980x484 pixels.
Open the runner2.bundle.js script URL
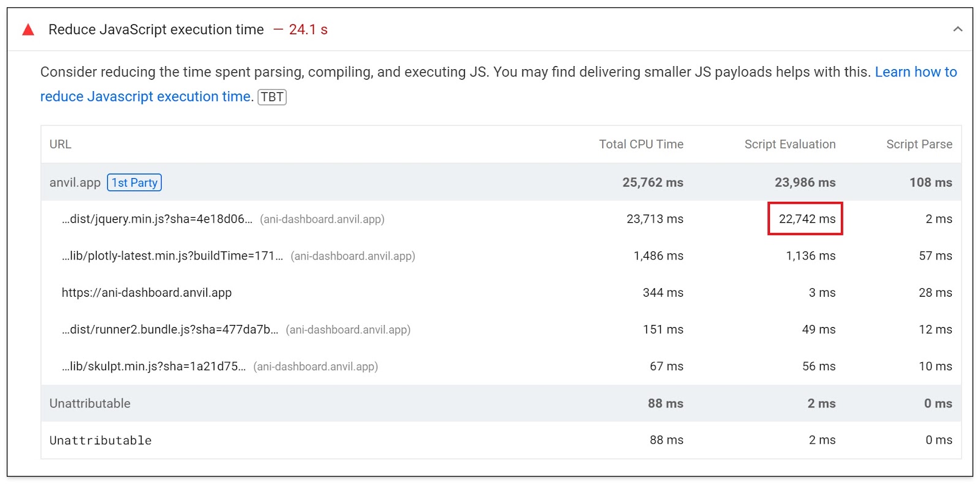170,329
